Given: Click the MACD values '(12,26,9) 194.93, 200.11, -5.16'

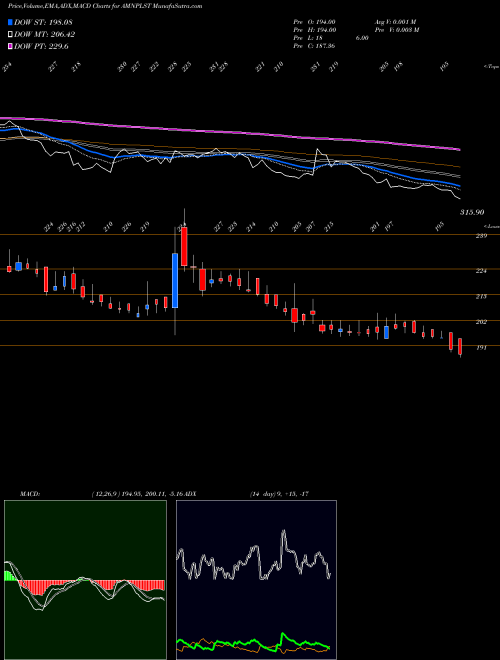Looking at the screenshot, I should click(x=138, y=494).
